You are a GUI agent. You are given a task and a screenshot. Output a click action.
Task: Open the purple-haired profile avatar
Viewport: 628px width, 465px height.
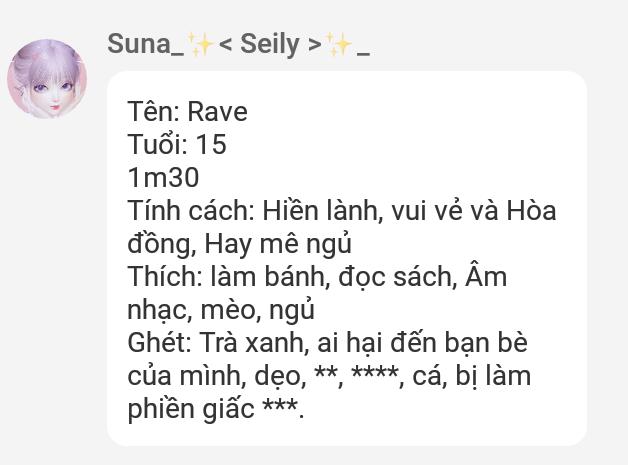[46, 79]
